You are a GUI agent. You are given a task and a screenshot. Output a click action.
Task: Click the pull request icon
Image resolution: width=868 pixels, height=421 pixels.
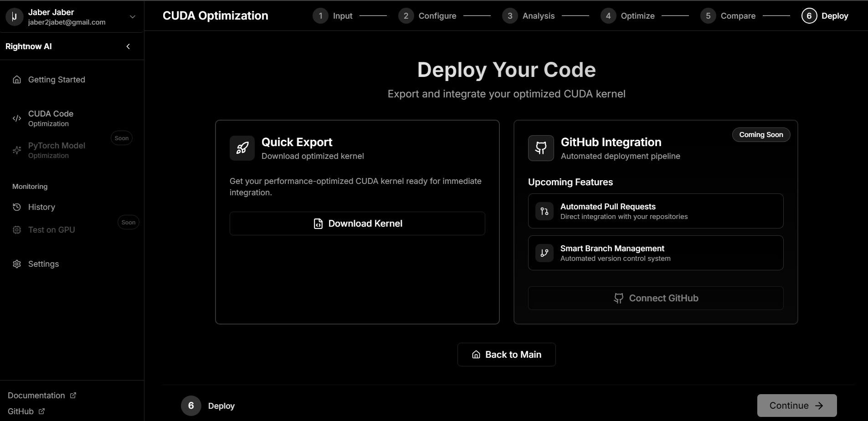point(544,211)
